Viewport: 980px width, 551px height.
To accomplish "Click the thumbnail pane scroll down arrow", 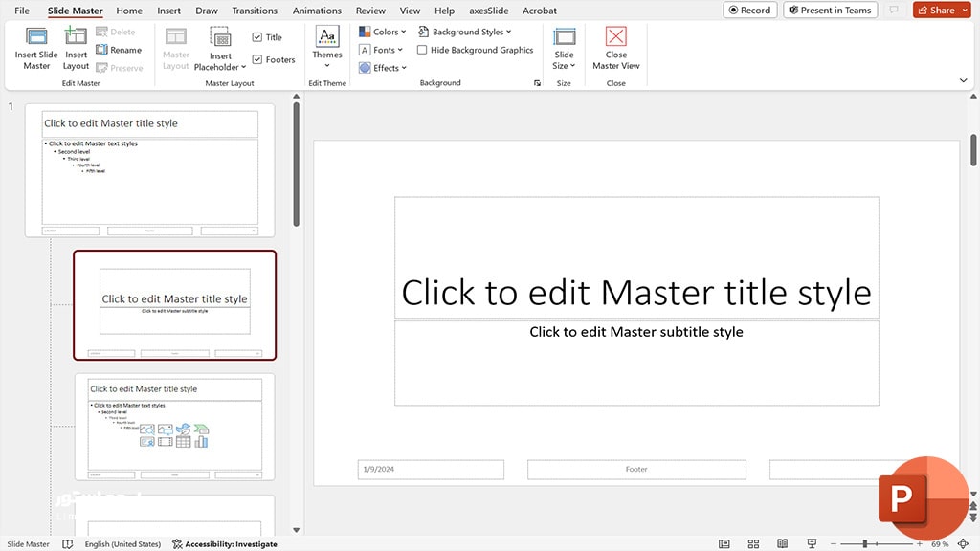I will click(x=297, y=530).
